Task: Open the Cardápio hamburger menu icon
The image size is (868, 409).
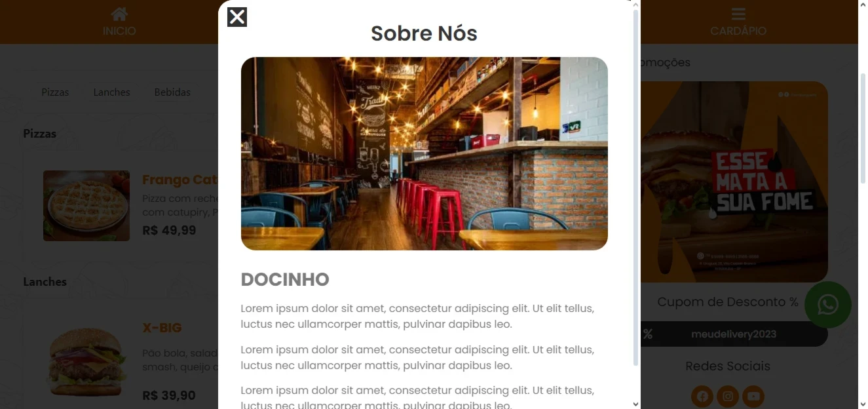Action: point(738,14)
